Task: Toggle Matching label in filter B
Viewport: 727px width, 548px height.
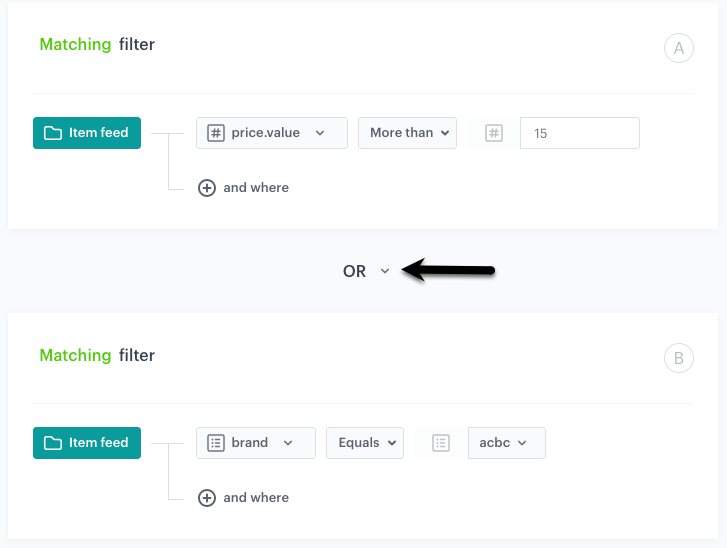Action: tap(75, 355)
